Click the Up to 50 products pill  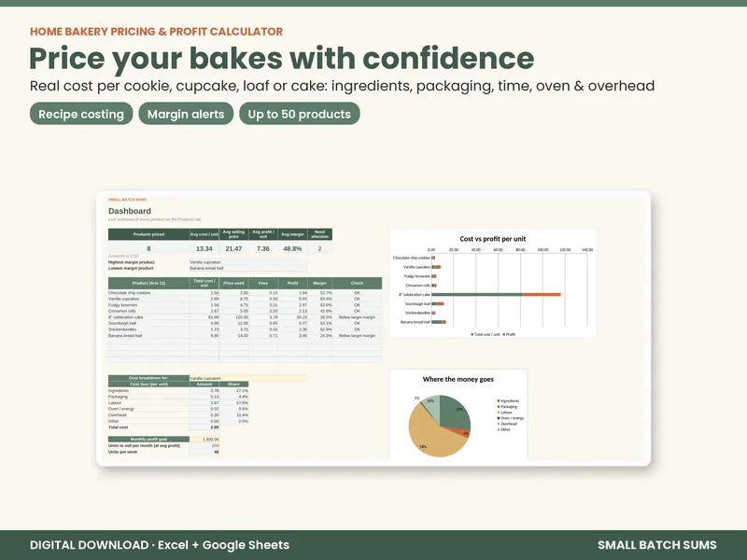click(x=299, y=114)
